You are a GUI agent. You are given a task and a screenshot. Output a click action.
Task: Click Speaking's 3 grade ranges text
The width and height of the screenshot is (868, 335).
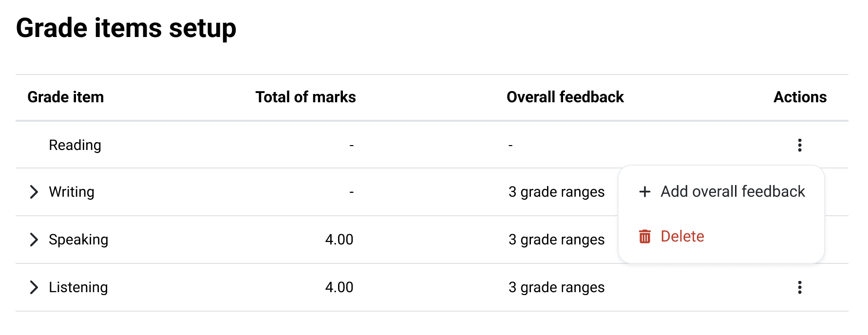556,240
